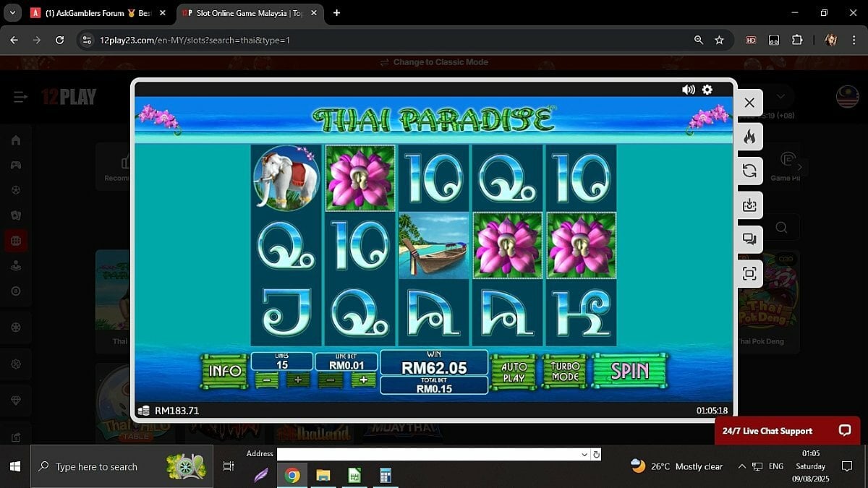The image size is (868, 488).
Task: Open the 24/7 Live Chat Support button
Action: [787, 431]
